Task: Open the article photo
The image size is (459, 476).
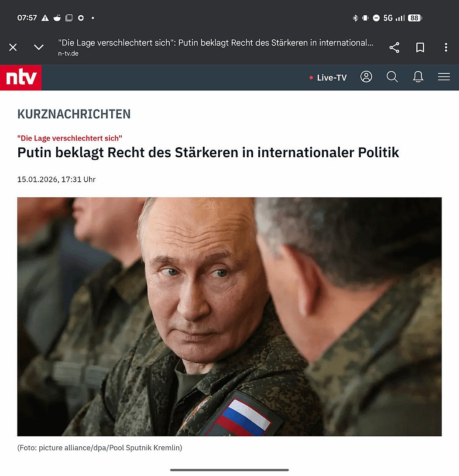Action: (229, 317)
